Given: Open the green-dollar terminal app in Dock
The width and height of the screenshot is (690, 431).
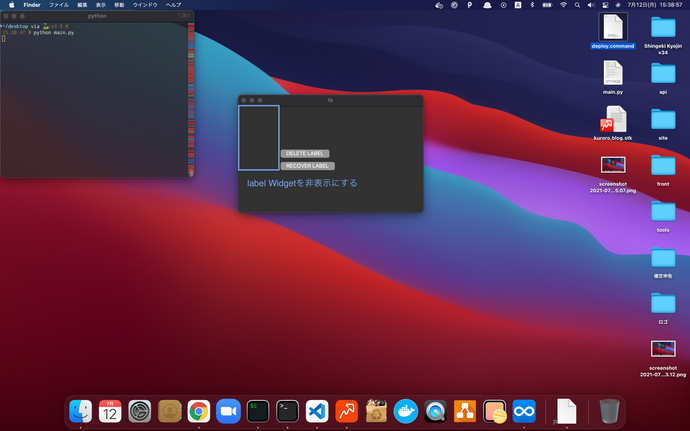Looking at the screenshot, I should coord(258,411).
